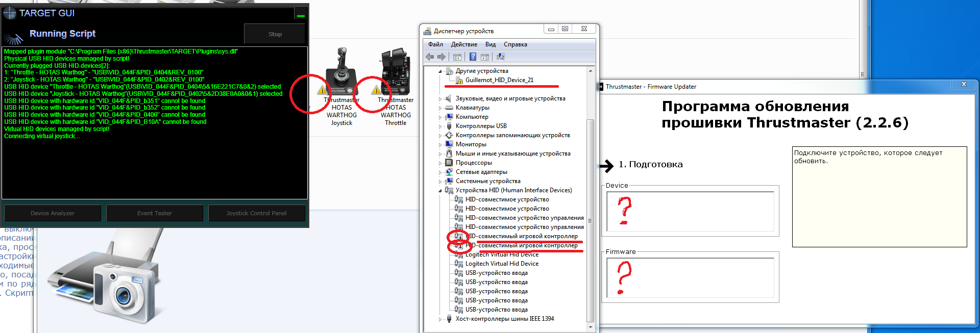Click the Диспетчер устройств title bar icon
Viewport: 980px width, 333px height.
coord(428,31)
